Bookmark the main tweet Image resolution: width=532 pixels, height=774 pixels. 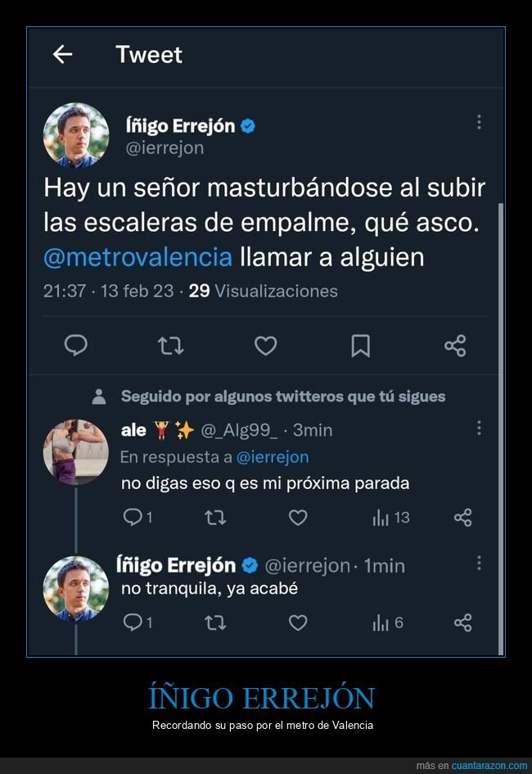tap(360, 346)
